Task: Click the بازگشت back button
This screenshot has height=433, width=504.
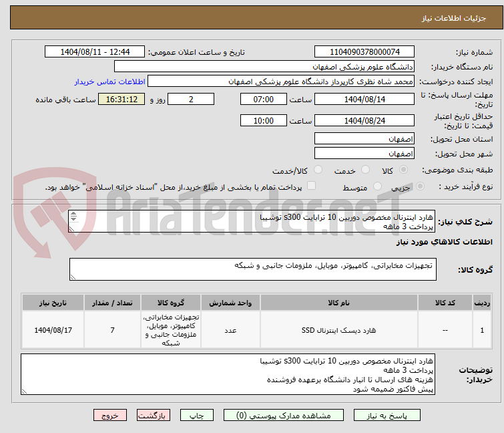Action: click(154, 416)
